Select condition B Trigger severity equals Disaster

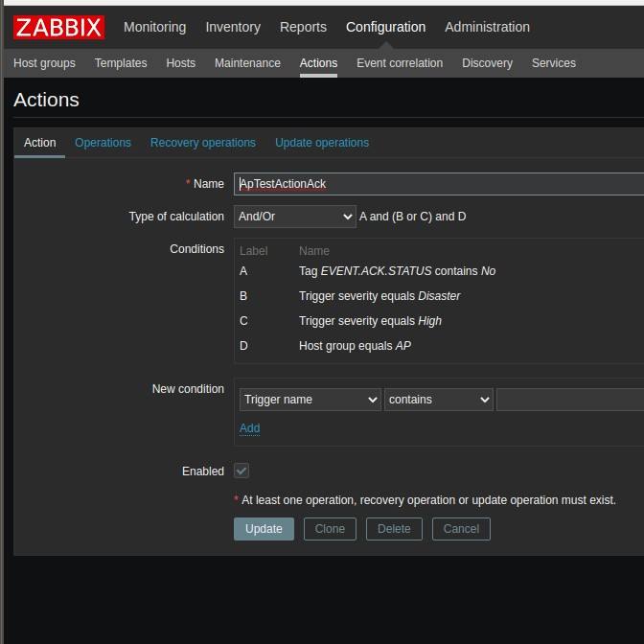[x=379, y=296]
